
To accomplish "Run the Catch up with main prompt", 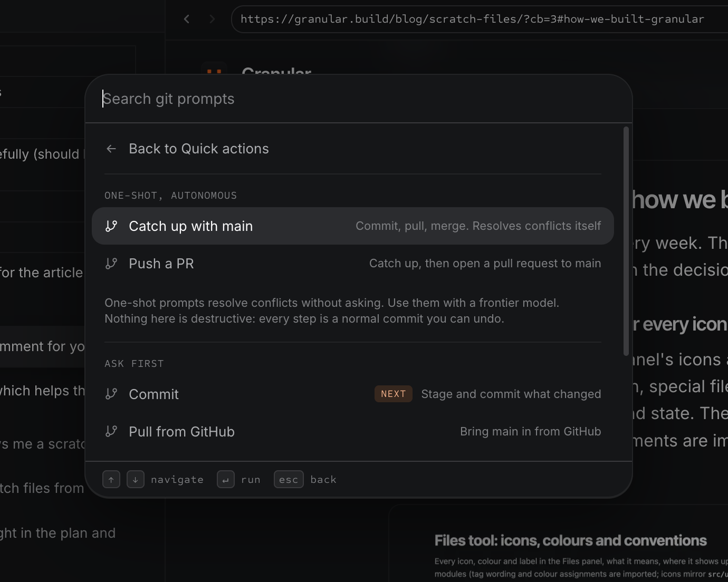I will click(x=352, y=226).
